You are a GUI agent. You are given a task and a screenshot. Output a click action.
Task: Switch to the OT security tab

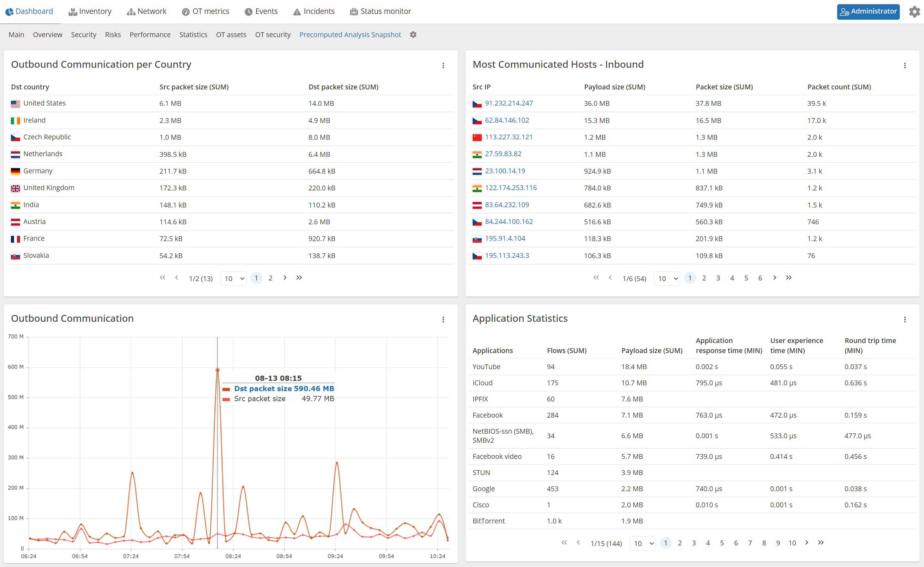coord(273,35)
